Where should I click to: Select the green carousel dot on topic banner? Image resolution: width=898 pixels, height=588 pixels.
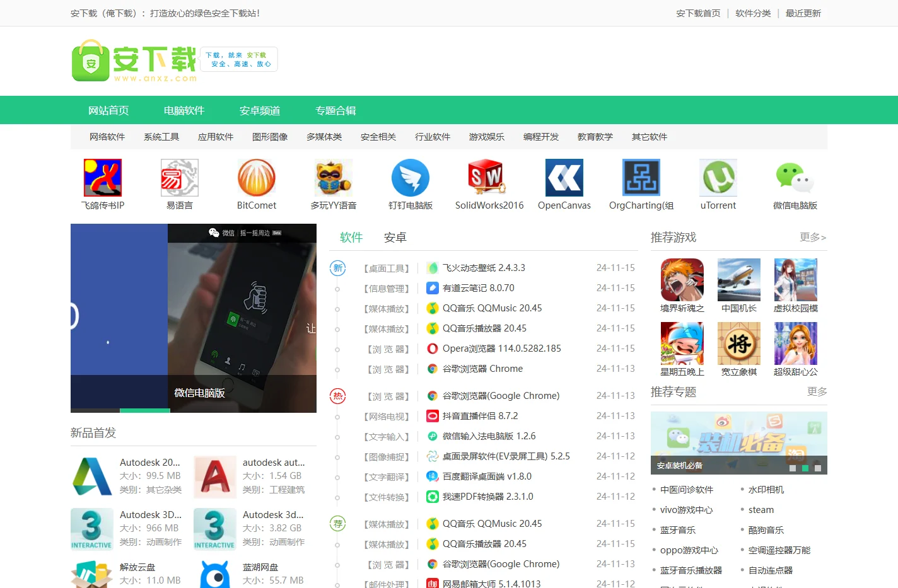[805, 468]
